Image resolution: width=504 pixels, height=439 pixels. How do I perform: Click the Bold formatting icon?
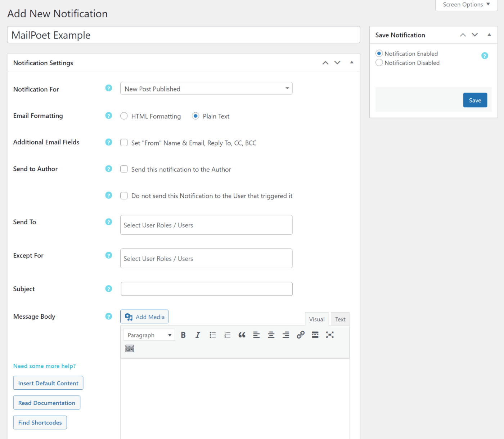183,335
